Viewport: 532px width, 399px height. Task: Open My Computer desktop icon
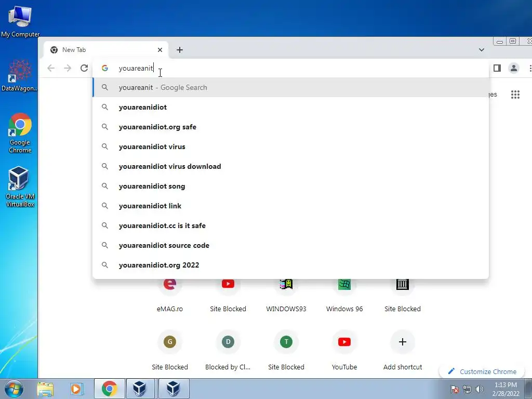(20, 21)
